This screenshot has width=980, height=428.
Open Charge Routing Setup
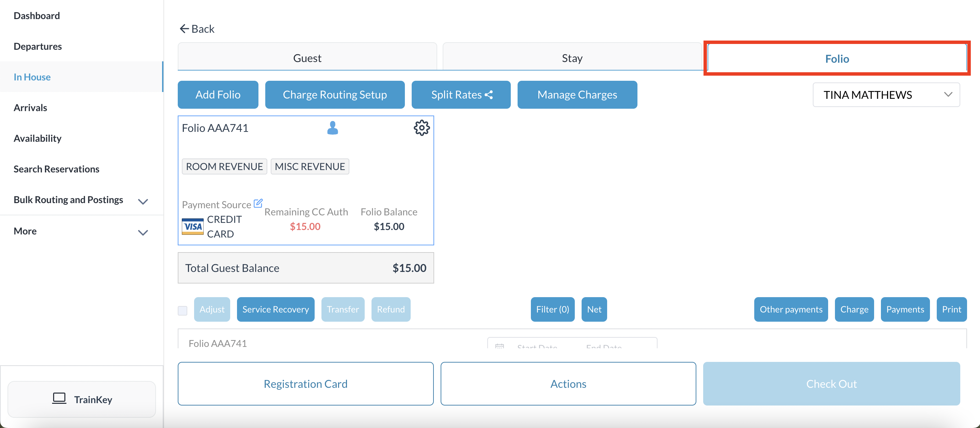(x=334, y=94)
